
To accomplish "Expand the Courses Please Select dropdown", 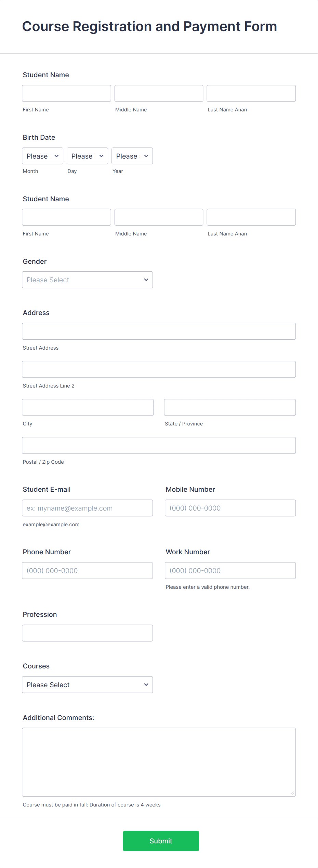I will [x=88, y=685].
